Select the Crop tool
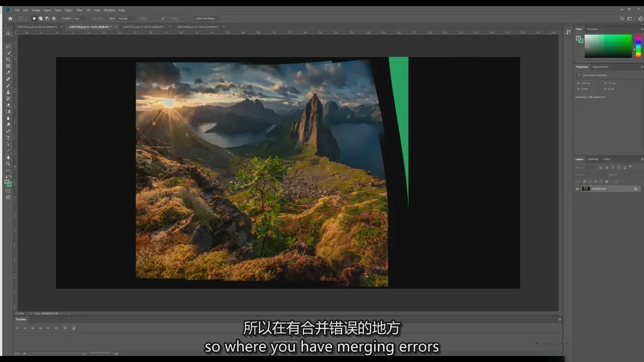 [8, 59]
